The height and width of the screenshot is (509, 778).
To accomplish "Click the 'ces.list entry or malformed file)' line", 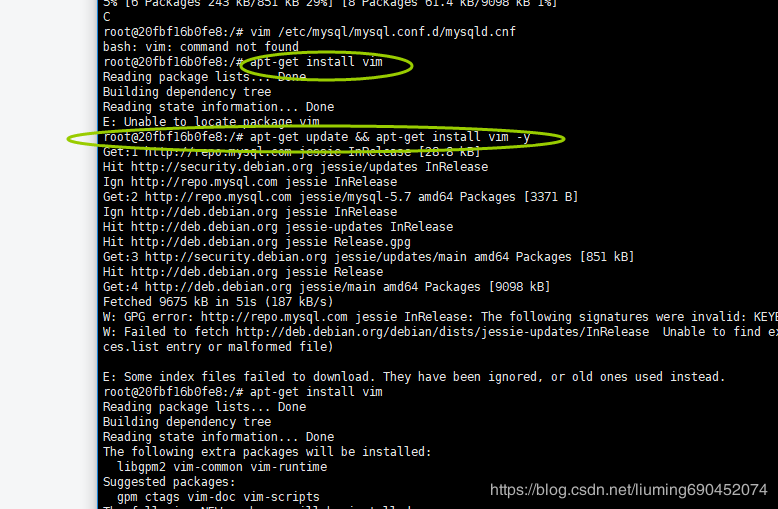I will point(218,347).
